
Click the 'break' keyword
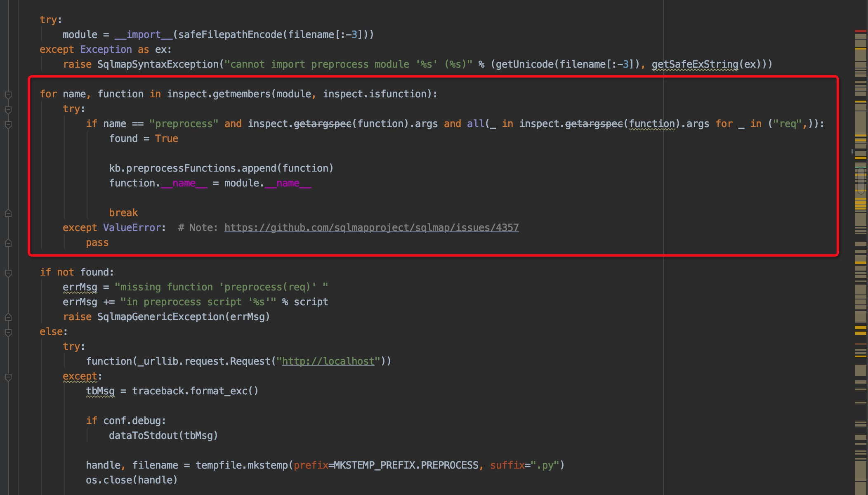pos(123,213)
